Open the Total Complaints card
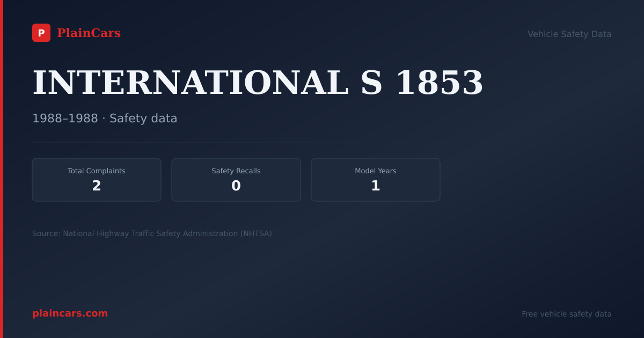 (97, 180)
